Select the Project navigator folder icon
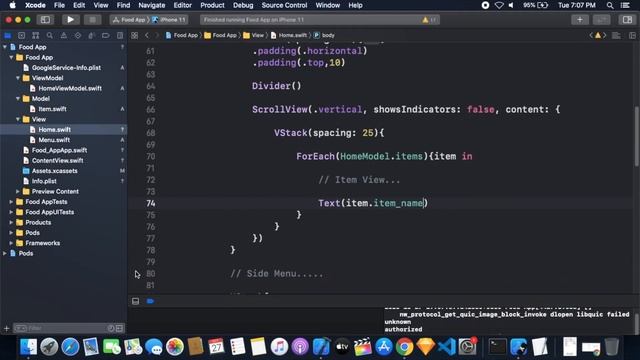This screenshot has width=640, height=360. pyautogui.click(x=8, y=36)
